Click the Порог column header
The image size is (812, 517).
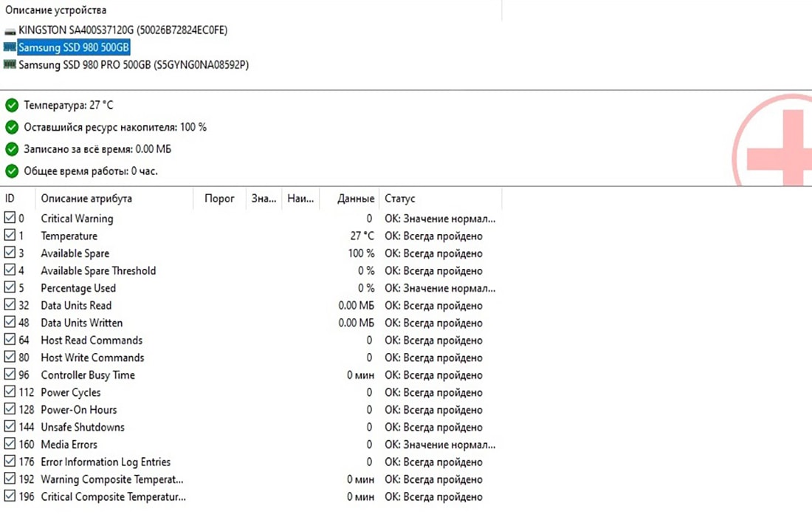(219, 199)
